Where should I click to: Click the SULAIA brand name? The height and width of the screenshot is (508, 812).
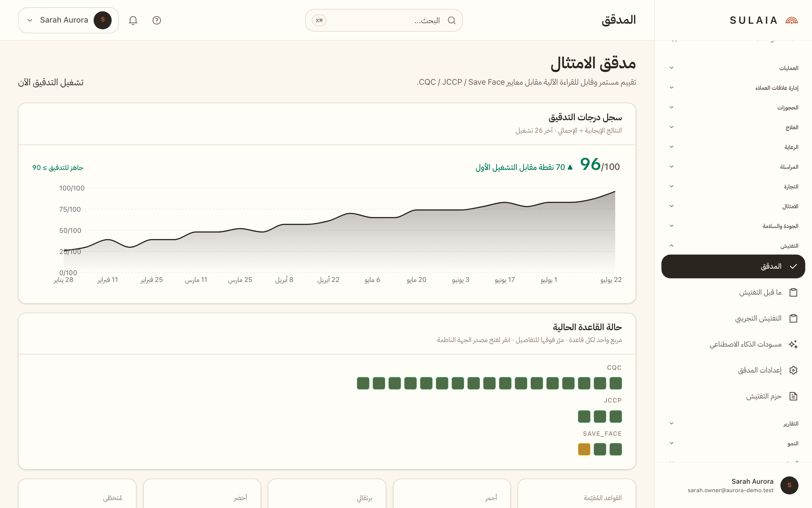click(754, 21)
